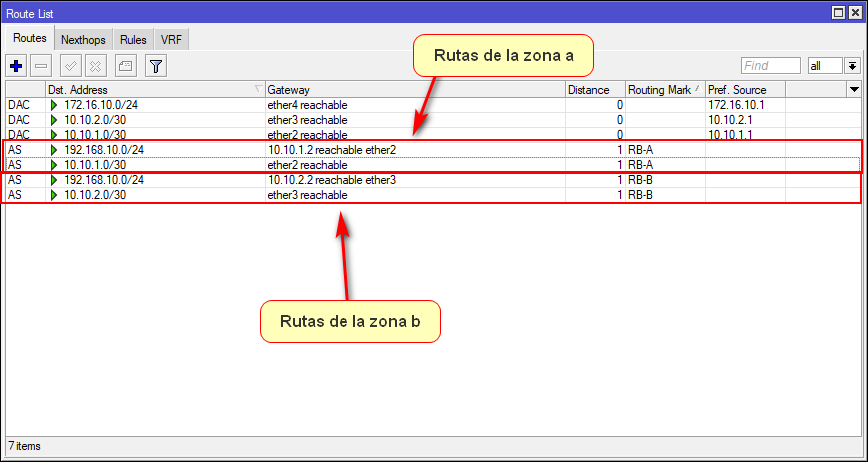Maximize the Route List window
Image resolution: width=868 pixels, height=462 pixels.
click(x=839, y=12)
